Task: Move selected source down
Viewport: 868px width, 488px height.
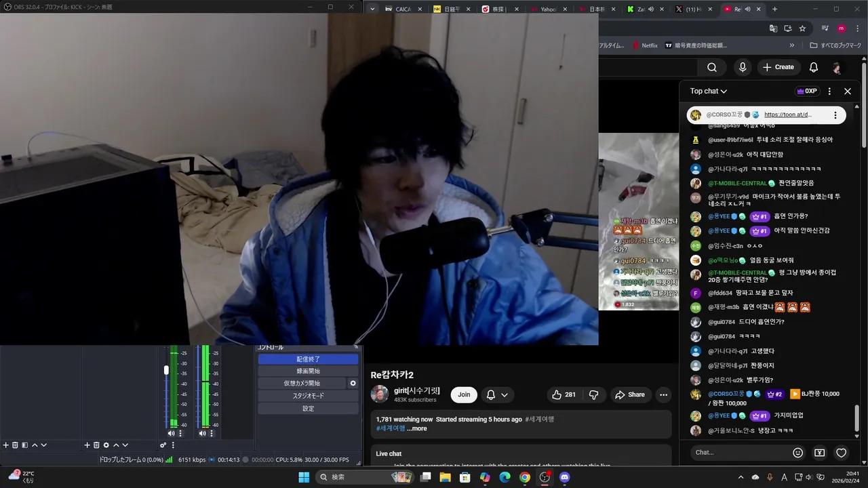Action: [x=125, y=445]
